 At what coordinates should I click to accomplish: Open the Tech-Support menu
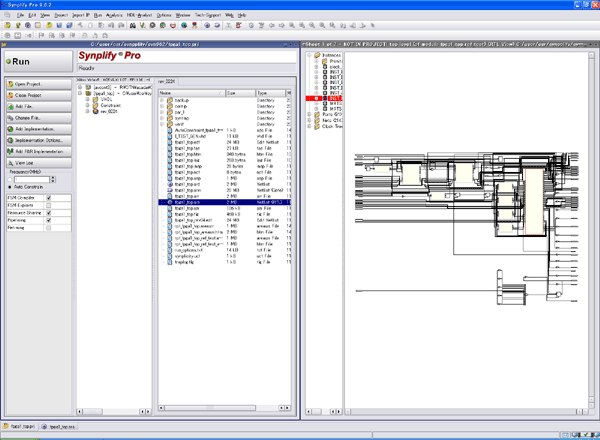208,15
